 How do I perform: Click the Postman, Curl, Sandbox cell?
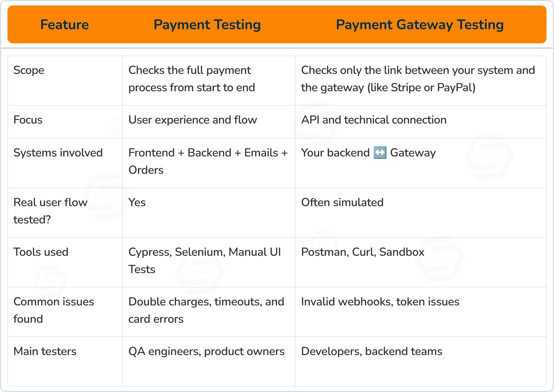362,252
